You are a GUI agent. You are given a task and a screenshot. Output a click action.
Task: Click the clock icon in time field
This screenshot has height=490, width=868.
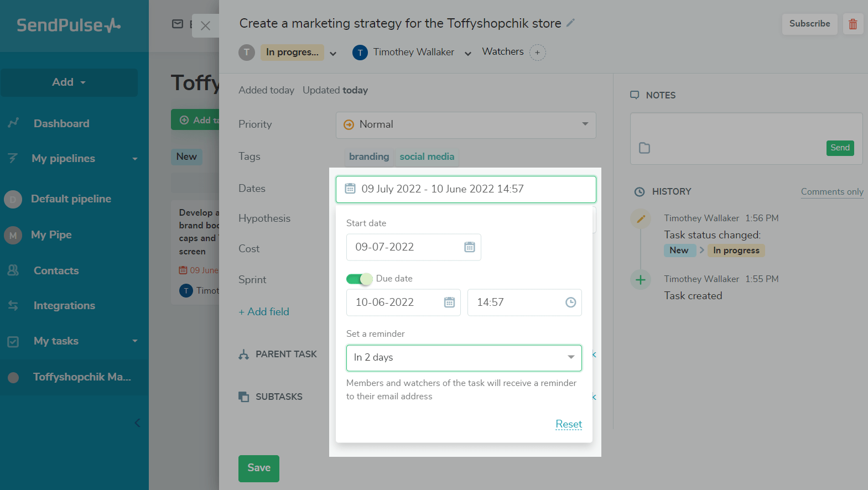(x=570, y=303)
